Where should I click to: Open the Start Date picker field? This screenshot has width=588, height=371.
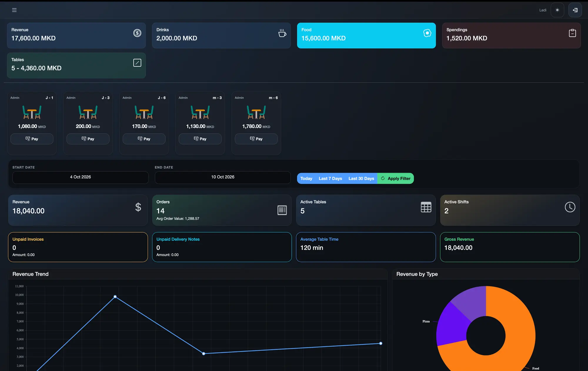click(80, 177)
